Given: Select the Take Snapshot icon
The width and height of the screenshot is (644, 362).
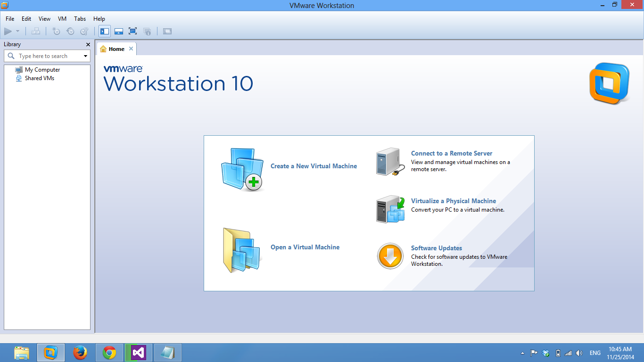Looking at the screenshot, I should [56, 31].
